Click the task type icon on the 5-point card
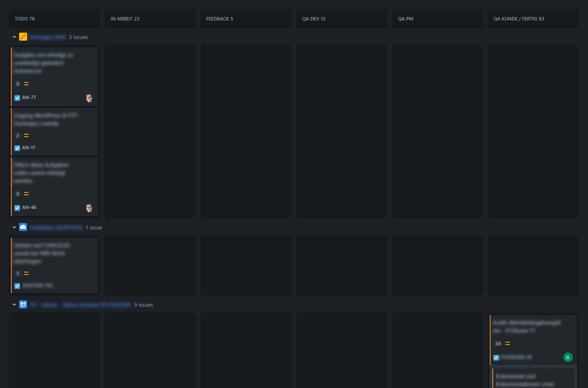 pos(17,286)
